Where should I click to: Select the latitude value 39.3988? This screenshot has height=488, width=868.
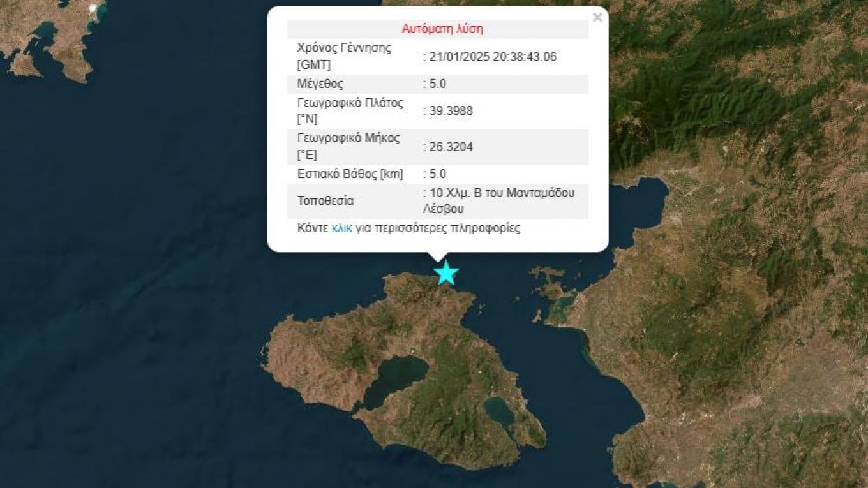pos(451,111)
